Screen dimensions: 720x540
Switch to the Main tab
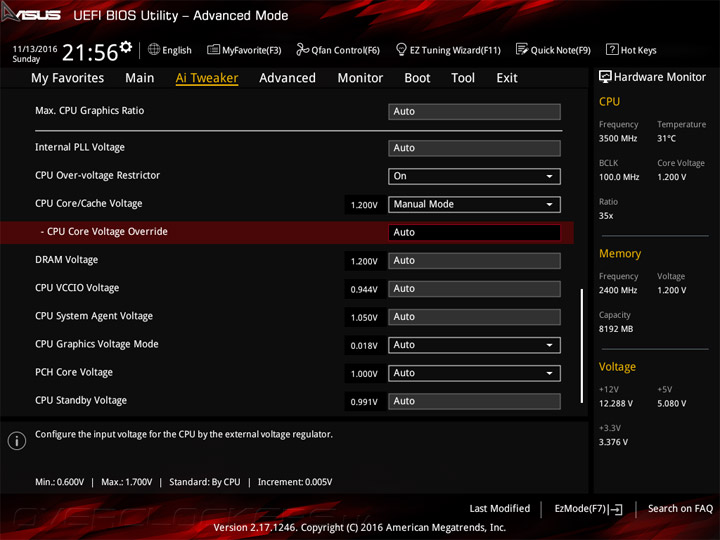[x=140, y=78]
